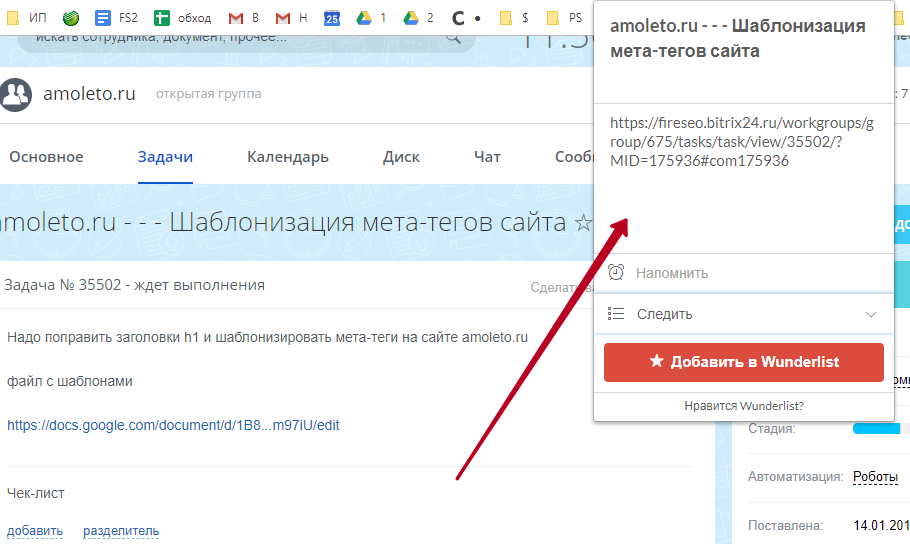Screen dimensions: 910x544
Task: Expand the Следить list dropdown chevron
Action: point(871,314)
